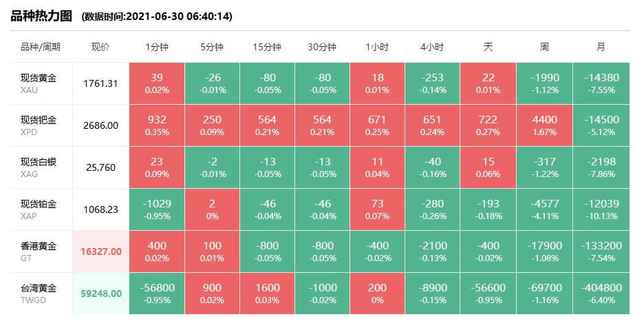The image size is (644, 319).
Task: Click the -253 cell under 4小时
Action: (432, 83)
